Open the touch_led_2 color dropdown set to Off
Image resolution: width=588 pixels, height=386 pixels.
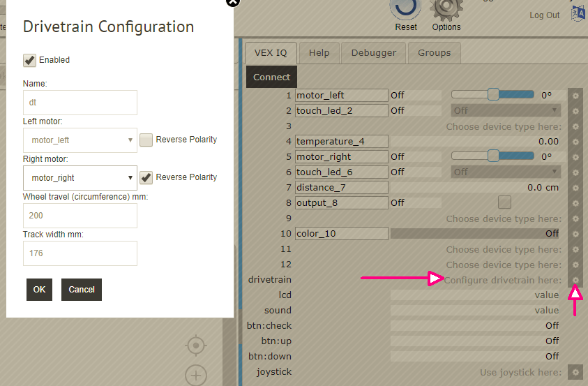506,111
